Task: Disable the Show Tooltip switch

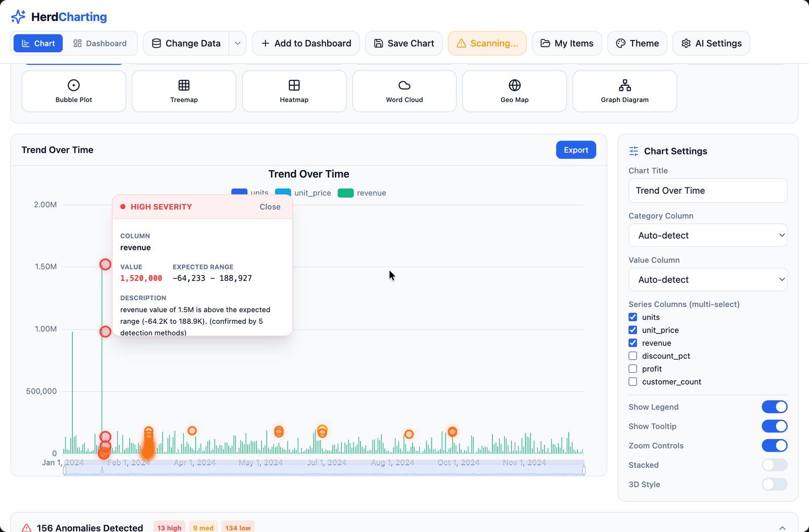Action: (775, 426)
